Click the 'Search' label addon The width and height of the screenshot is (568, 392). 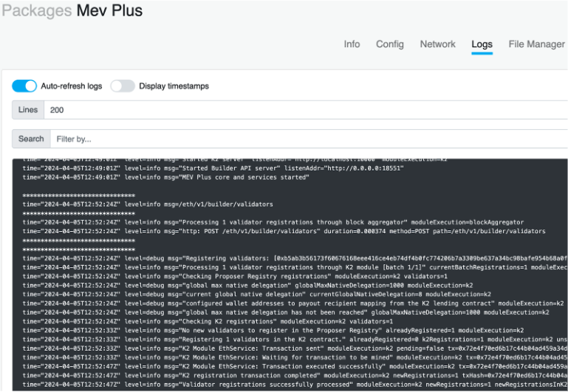click(31, 139)
